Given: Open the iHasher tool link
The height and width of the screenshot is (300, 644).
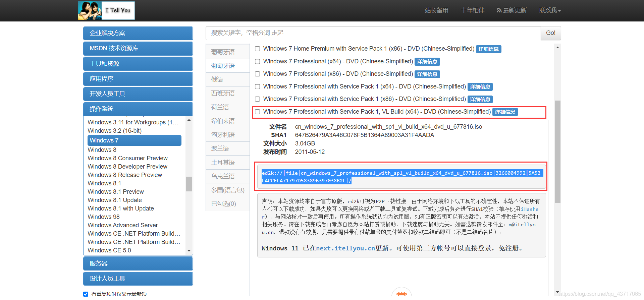Looking at the screenshot, I should pyautogui.click(x=530, y=209).
